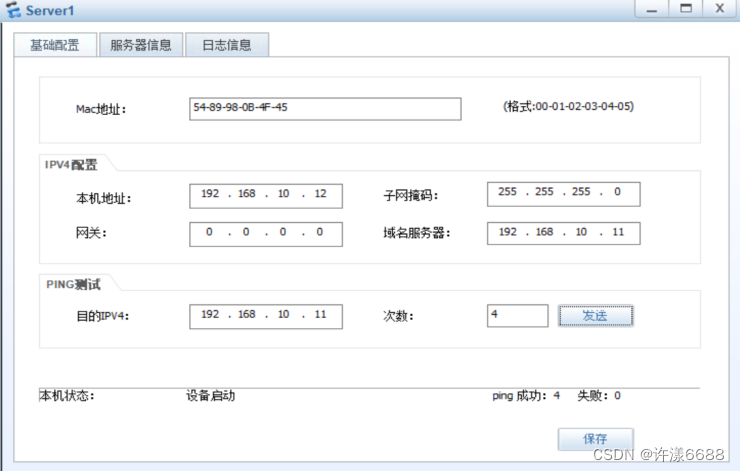Click the Mac地址 input field
The height and width of the screenshot is (471, 740).
[325, 109]
